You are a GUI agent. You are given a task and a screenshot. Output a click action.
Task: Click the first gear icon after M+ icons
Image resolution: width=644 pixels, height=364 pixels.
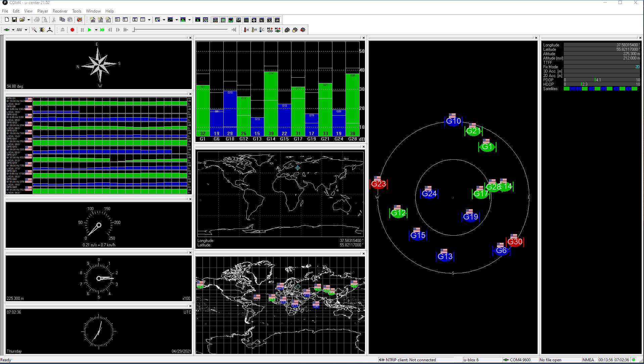coord(287,30)
